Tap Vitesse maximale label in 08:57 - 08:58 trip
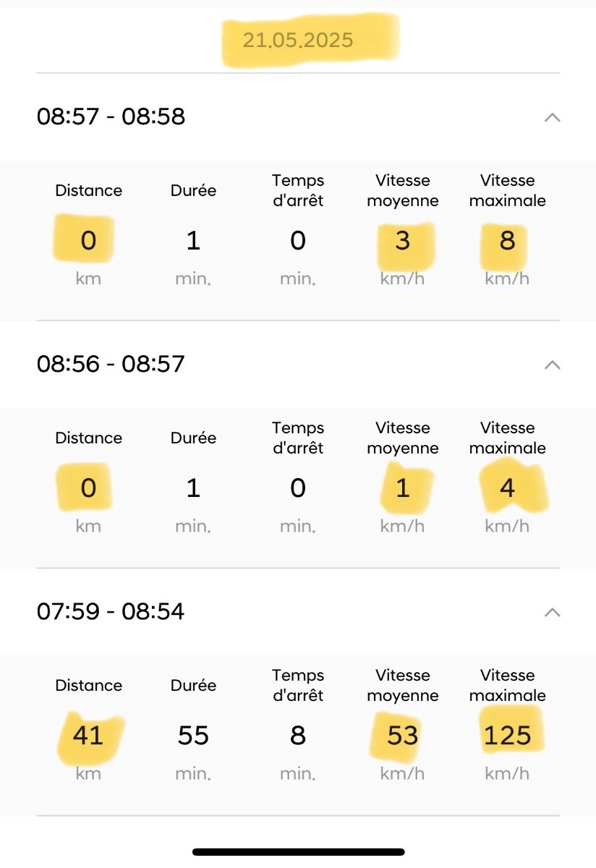 click(507, 190)
